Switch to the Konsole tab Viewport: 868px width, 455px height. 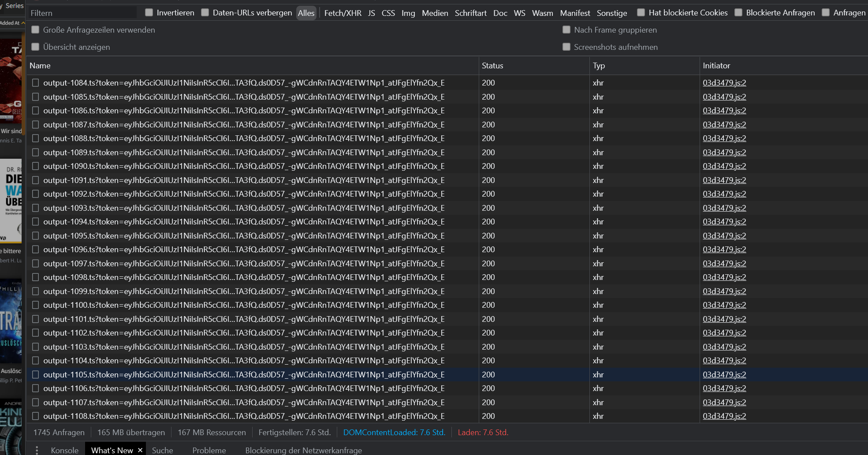[64, 450]
